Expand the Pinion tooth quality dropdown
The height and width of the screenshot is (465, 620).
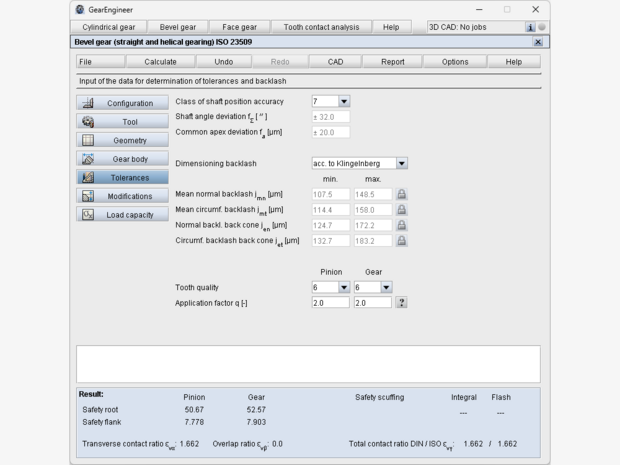click(344, 287)
